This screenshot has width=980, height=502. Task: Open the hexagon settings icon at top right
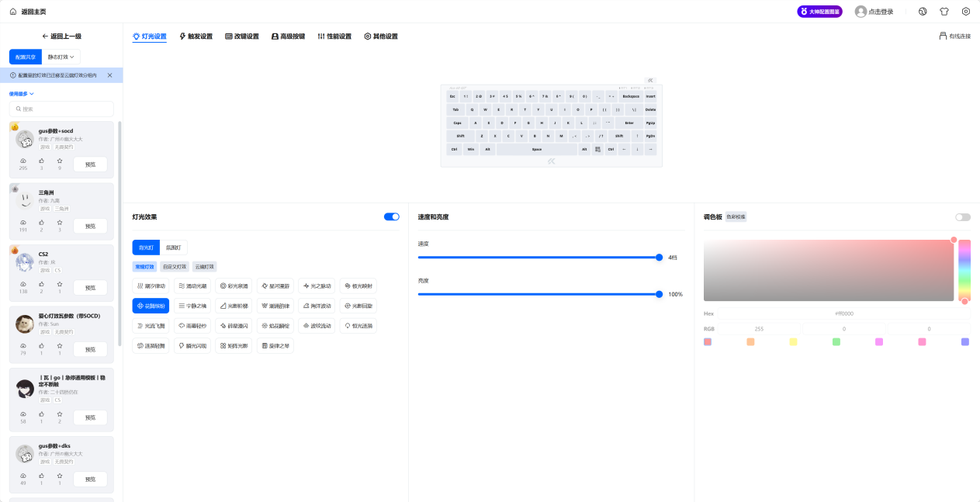coord(966,12)
